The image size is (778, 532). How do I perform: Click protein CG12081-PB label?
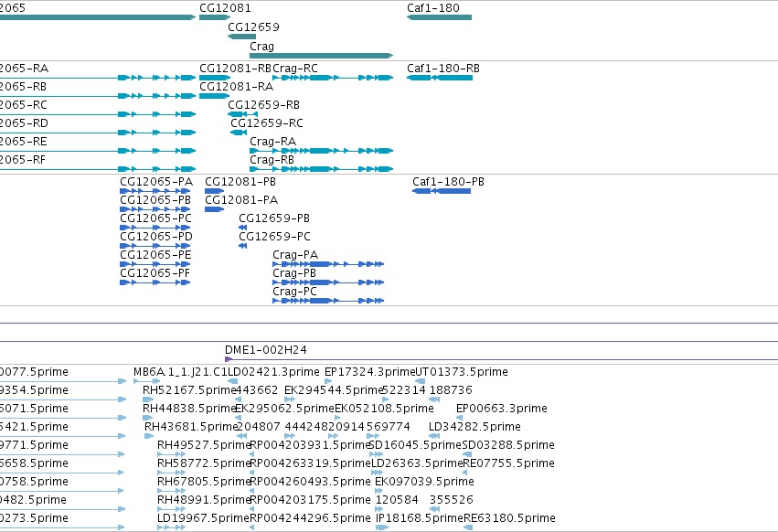[x=240, y=182]
